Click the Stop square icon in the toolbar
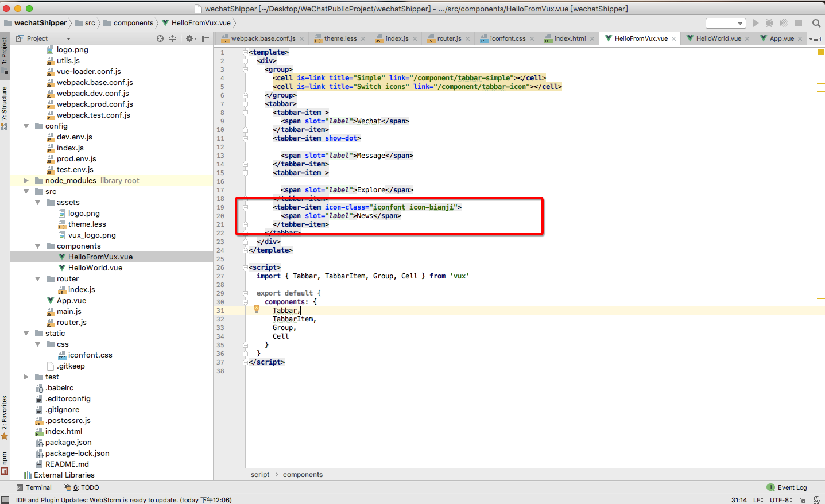The width and height of the screenshot is (825, 504). pos(799,23)
